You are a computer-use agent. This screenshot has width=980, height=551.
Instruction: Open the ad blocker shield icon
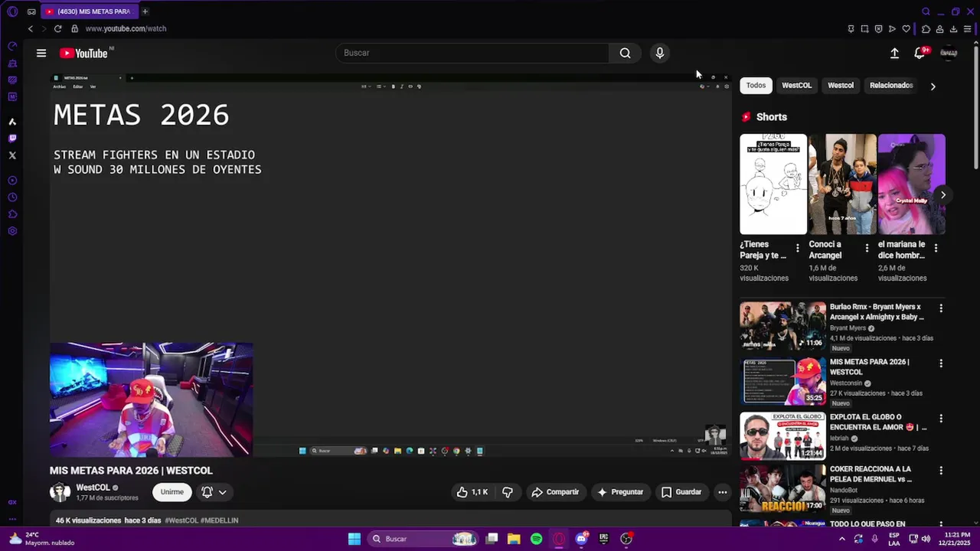(878, 29)
